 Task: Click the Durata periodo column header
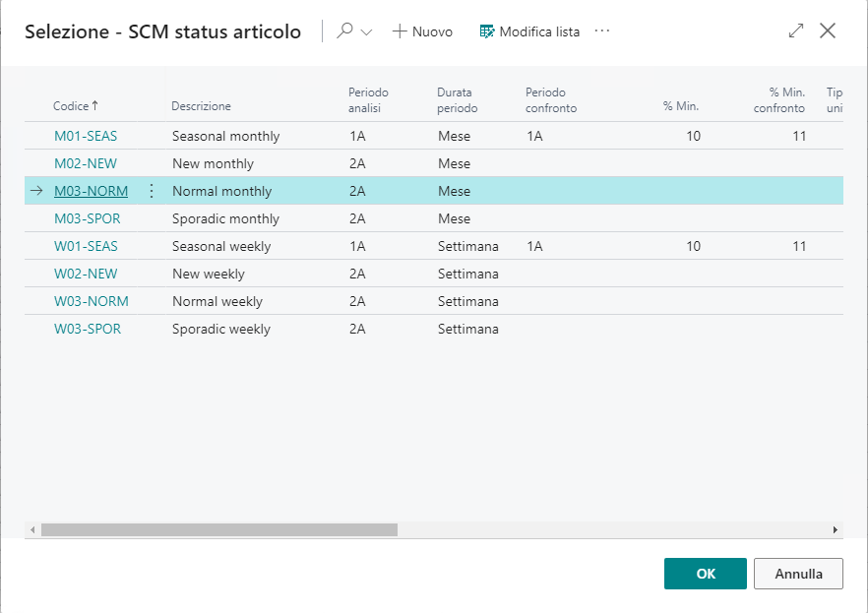click(x=458, y=99)
